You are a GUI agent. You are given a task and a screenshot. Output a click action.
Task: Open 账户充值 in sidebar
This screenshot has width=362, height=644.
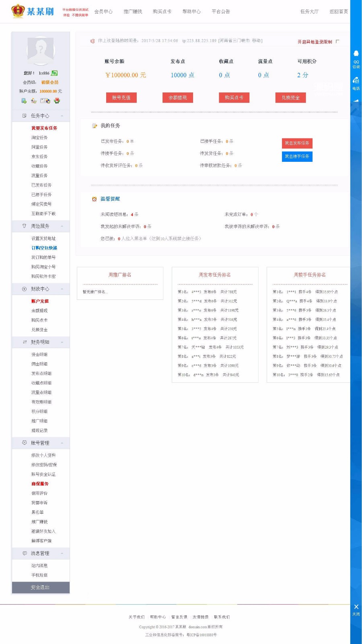40,301
